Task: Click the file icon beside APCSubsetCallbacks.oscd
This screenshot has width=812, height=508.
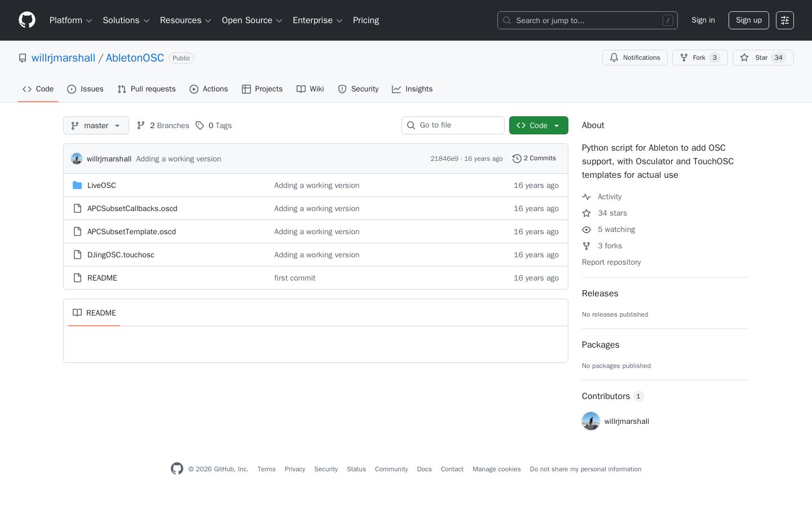Action: click(x=77, y=208)
